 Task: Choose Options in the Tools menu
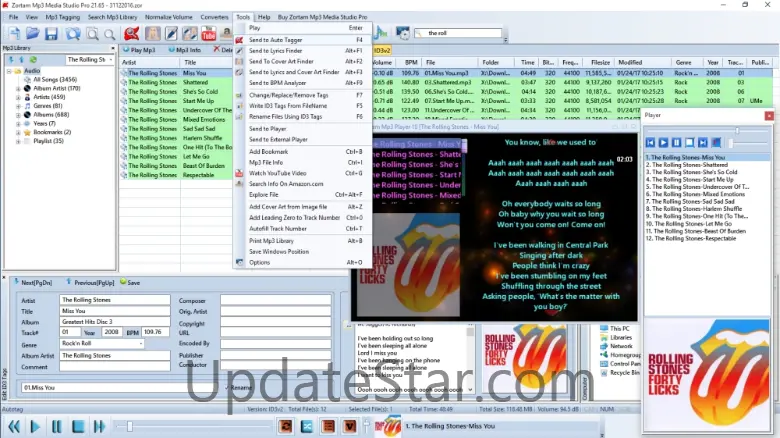[260, 262]
